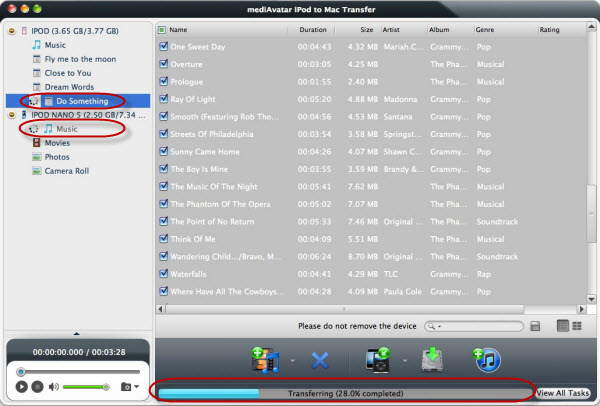
Task: Click the IPOD NANO 5 device icon
Action: click(24, 115)
